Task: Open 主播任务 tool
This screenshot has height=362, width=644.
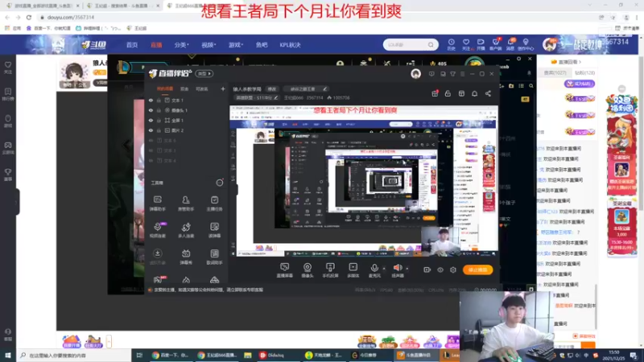Action: coord(214,204)
